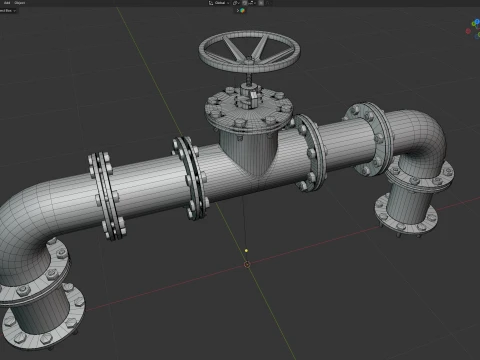This screenshot has width=480, height=360.
Task: Click the red X axis on navigation gizmo
Action: [468, 31]
